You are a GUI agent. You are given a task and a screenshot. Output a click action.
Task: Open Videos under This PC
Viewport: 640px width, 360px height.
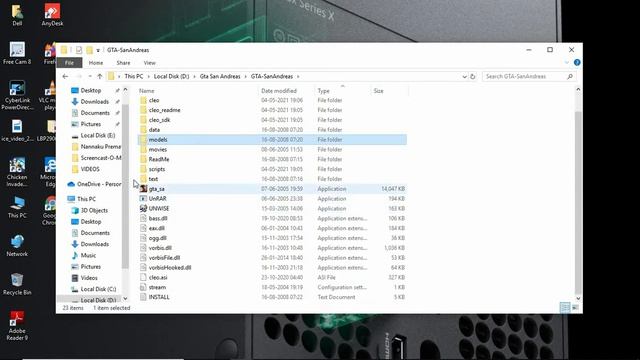(89, 278)
